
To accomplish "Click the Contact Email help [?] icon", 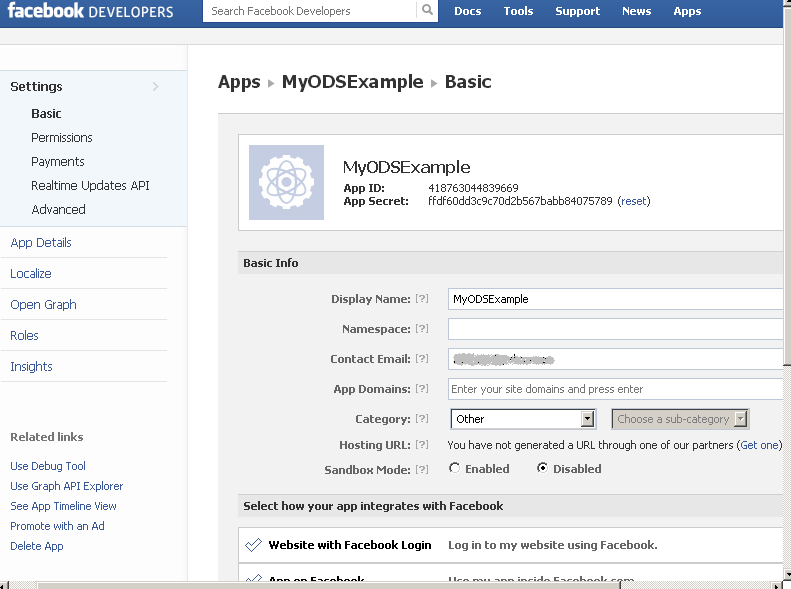I will click(x=422, y=359).
